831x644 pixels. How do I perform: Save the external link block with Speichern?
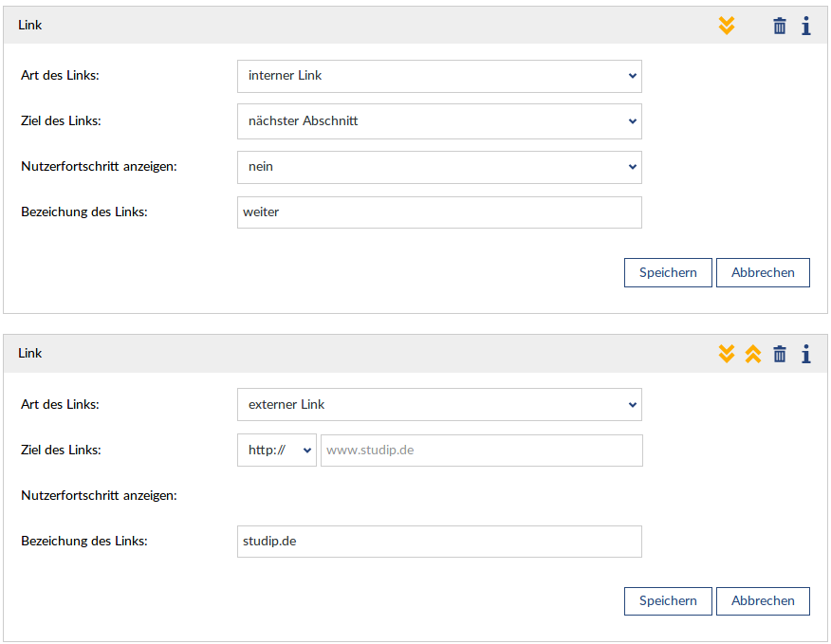click(668, 601)
